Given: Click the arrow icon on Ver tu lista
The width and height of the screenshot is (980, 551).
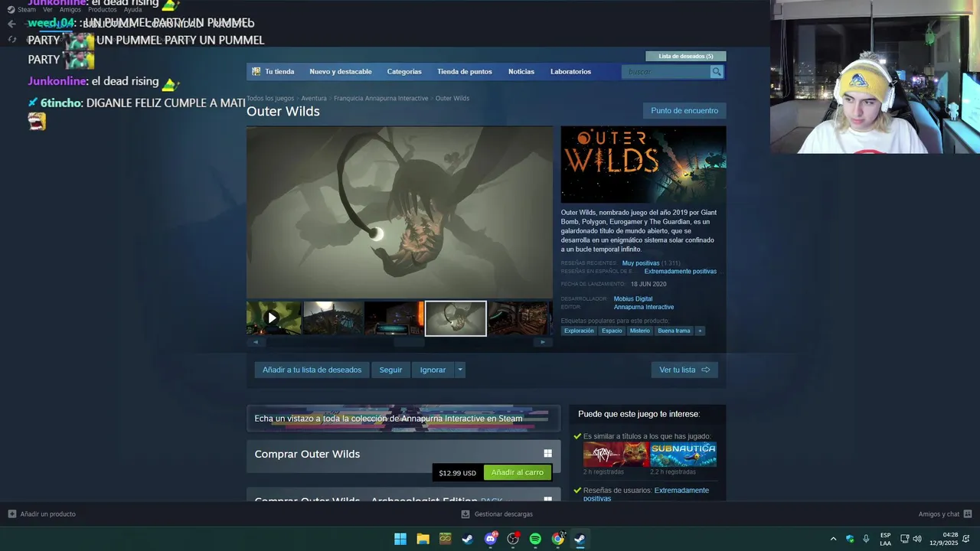Looking at the screenshot, I should (x=706, y=370).
